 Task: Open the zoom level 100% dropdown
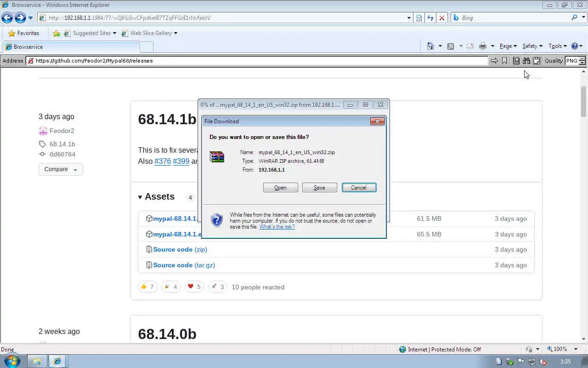pyautogui.click(x=576, y=350)
